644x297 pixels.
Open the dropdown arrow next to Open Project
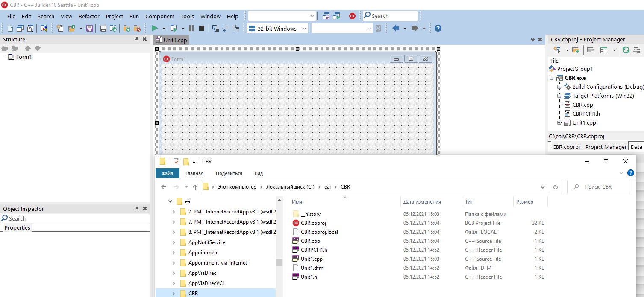pos(81,28)
